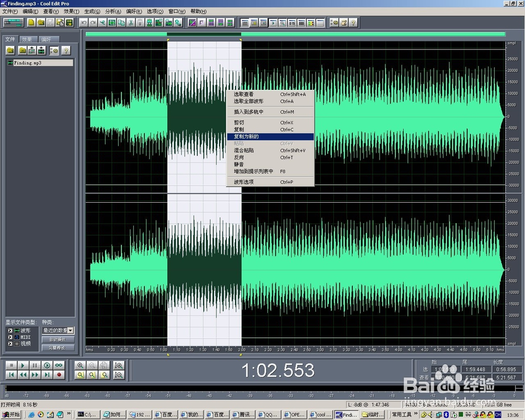Jump to the end of the file
525x420 pixels.
(47, 375)
